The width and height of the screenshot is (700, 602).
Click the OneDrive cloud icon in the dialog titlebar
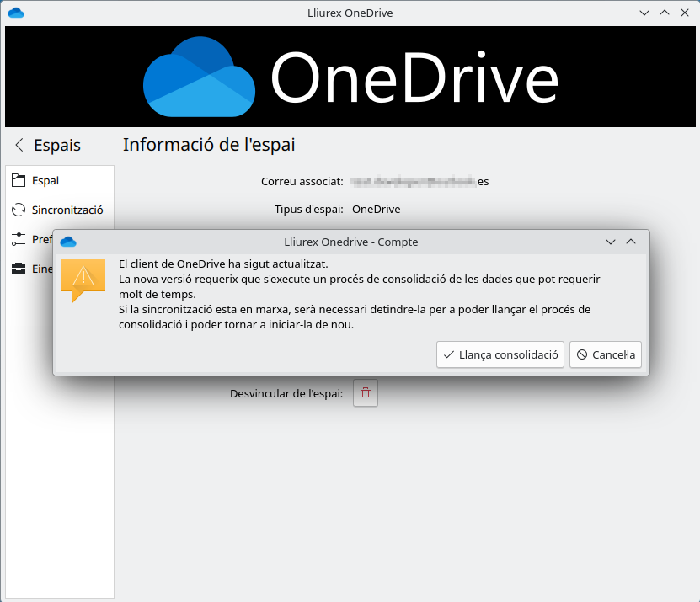tap(68, 242)
